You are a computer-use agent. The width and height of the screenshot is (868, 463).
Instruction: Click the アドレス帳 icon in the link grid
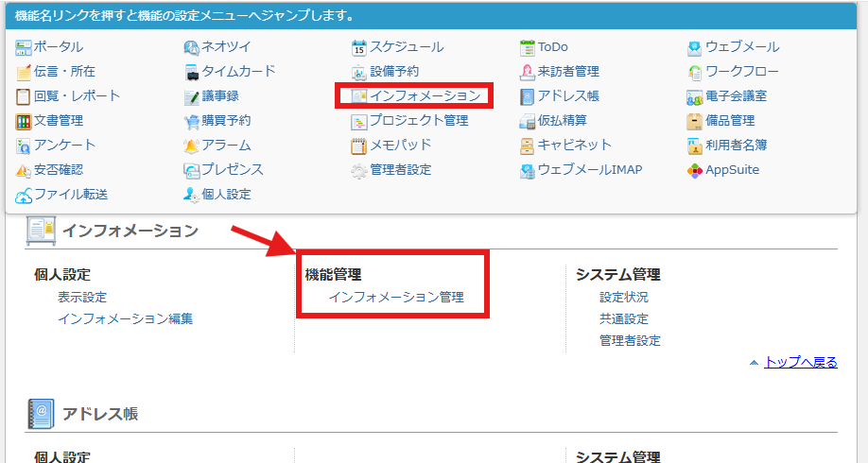click(528, 96)
